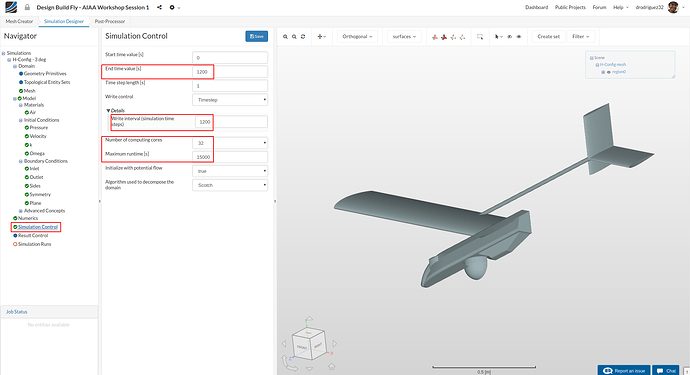Switch to the Post-Processor tab

[110, 21]
